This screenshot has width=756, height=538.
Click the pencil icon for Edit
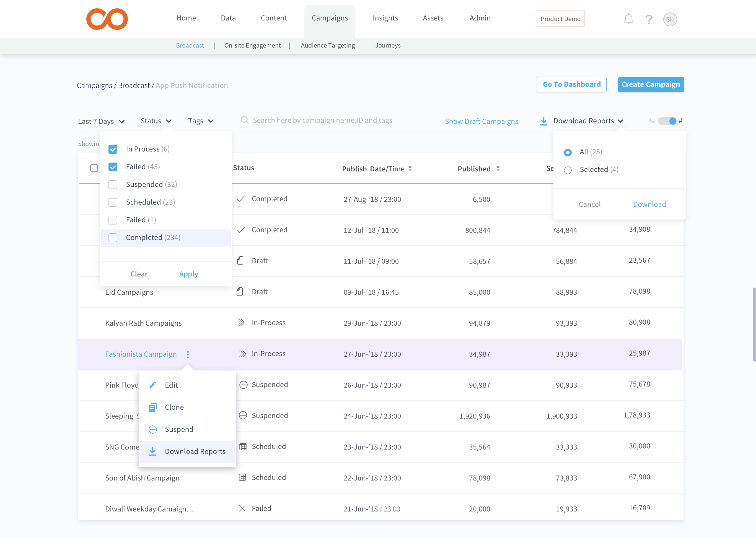(153, 385)
